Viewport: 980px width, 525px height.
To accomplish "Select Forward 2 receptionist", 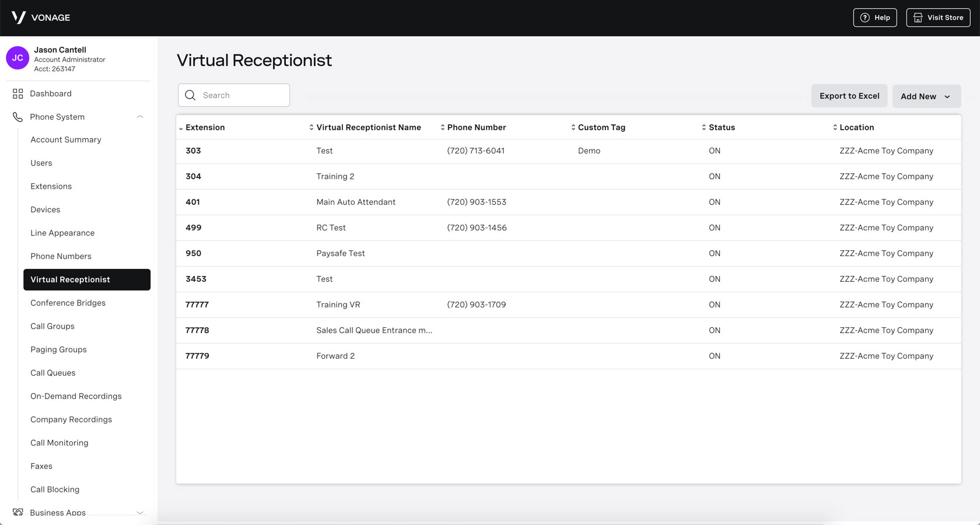I will pyautogui.click(x=335, y=356).
